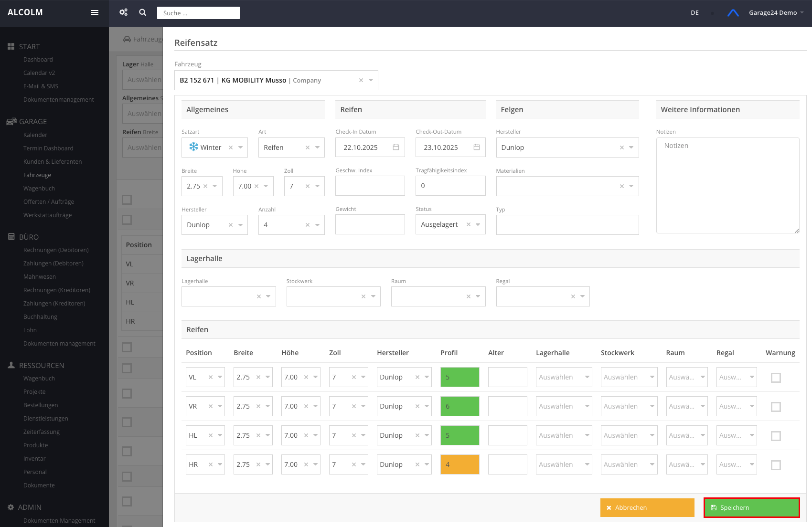Click the Speichern button
Viewport: 812px width, 527px height.
click(x=751, y=507)
